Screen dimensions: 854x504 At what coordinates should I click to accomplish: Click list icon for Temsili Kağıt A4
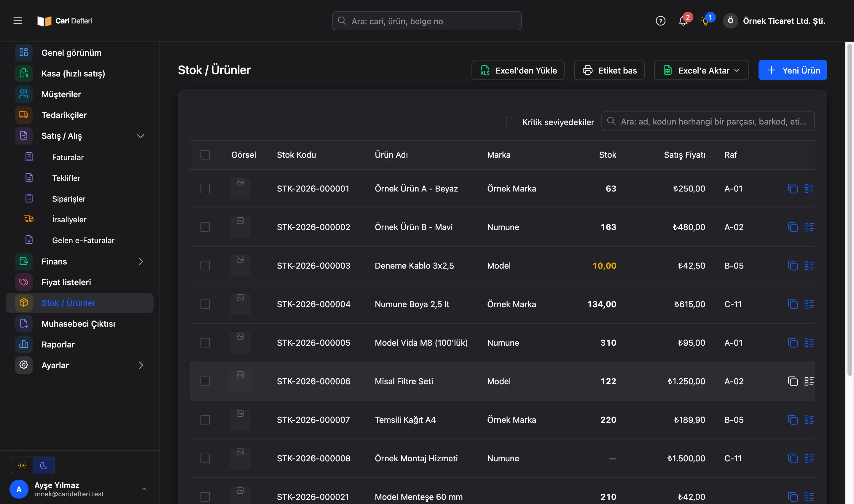[809, 420]
